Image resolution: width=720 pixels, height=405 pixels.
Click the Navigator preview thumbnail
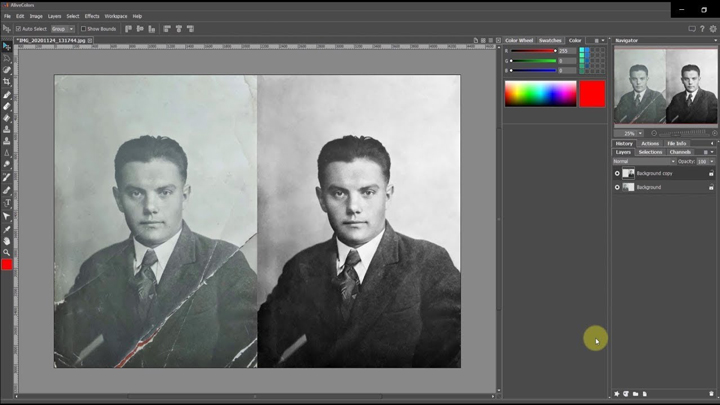tap(665, 87)
